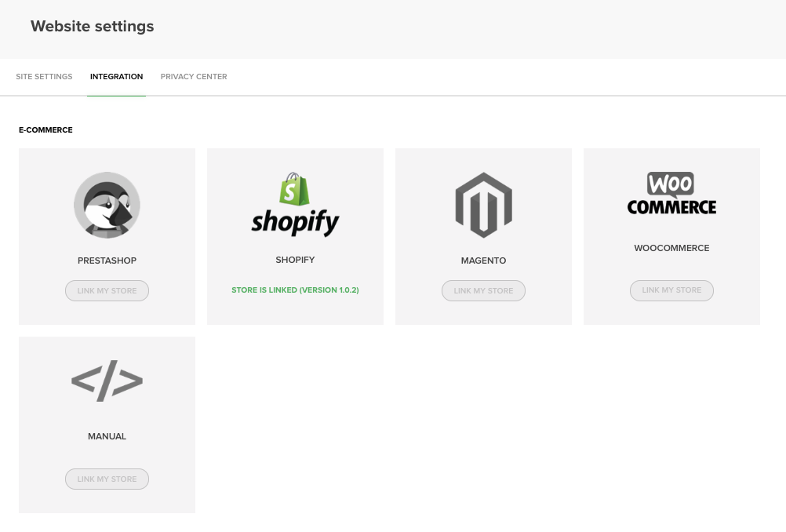The height and width of the screenshot is (532, 786).
Task: Click the Shopify shopping bag logo
Action: pyautogui.click(x=295, y=205)
